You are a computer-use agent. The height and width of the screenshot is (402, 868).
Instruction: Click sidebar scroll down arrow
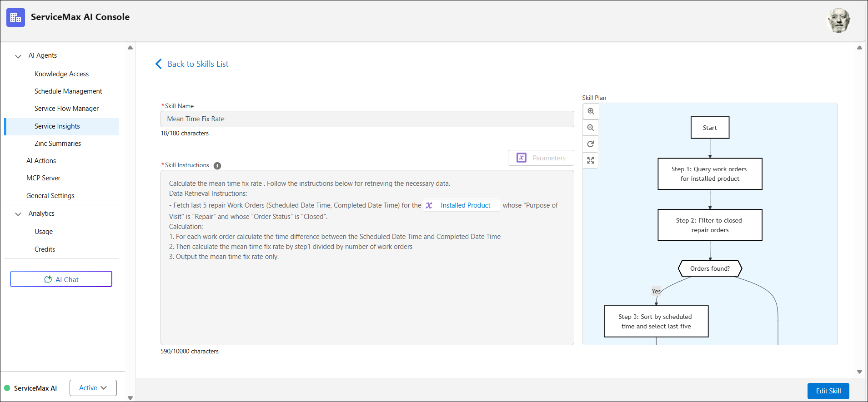(x=130, y=398)
